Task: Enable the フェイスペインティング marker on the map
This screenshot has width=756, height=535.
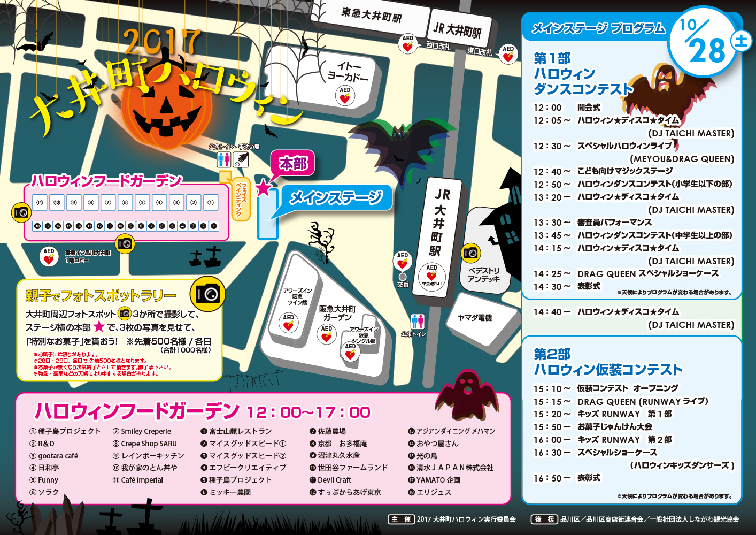Action: 241,198
